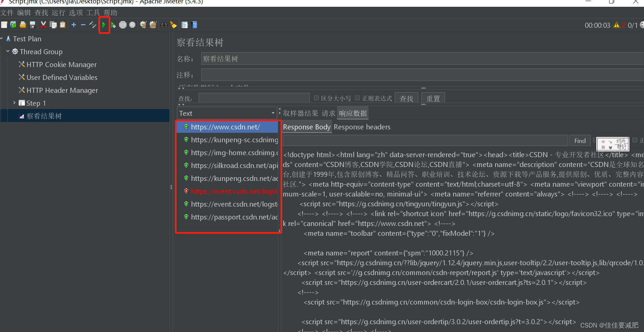The width and height of the screenshot is (644, 332).
Task: Select https://www.csdn.net/ sample result
Action: pos(227,127)
